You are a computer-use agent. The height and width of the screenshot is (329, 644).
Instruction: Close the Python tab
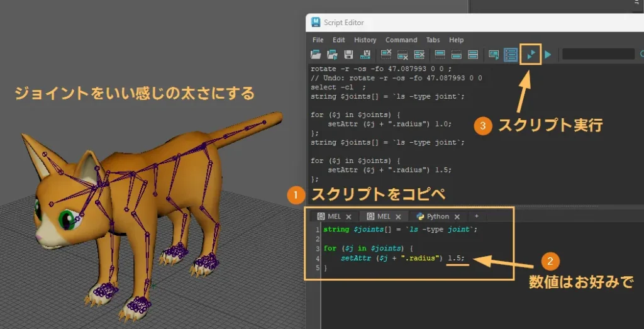(x=457, y=216)
